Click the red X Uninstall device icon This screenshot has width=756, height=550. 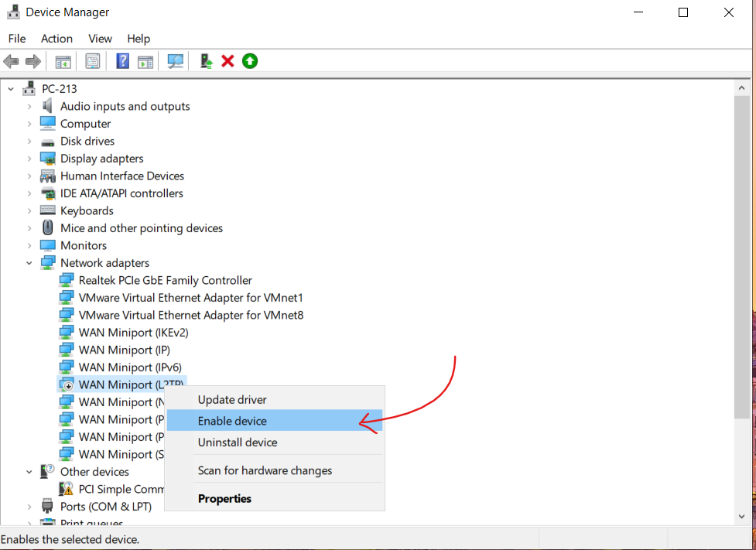(x=227, y=61)
